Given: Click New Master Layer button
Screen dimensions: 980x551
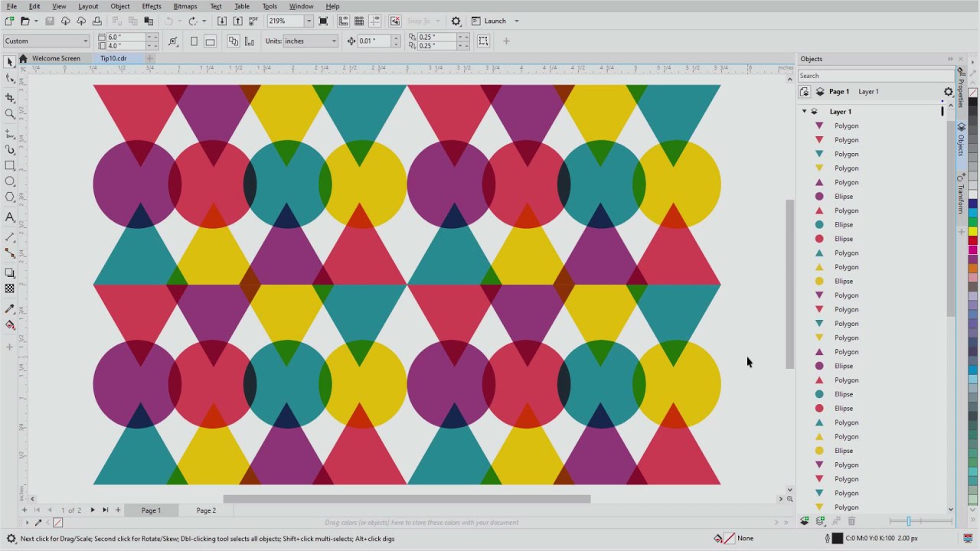Looking at the screenshot, I should click(x=820, y=521).
